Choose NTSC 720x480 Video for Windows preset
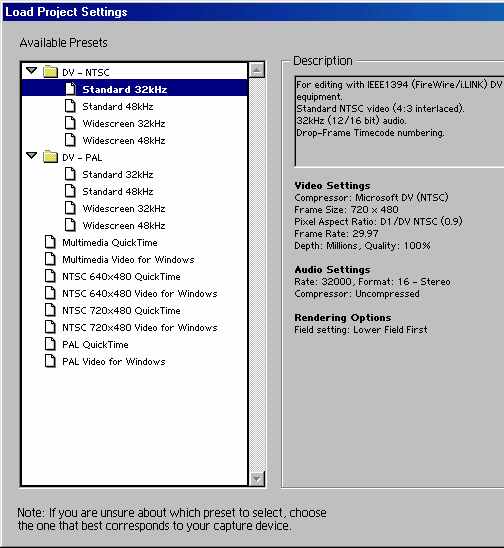Viewport: 504px width, 548px height. (x=139, y=327)
